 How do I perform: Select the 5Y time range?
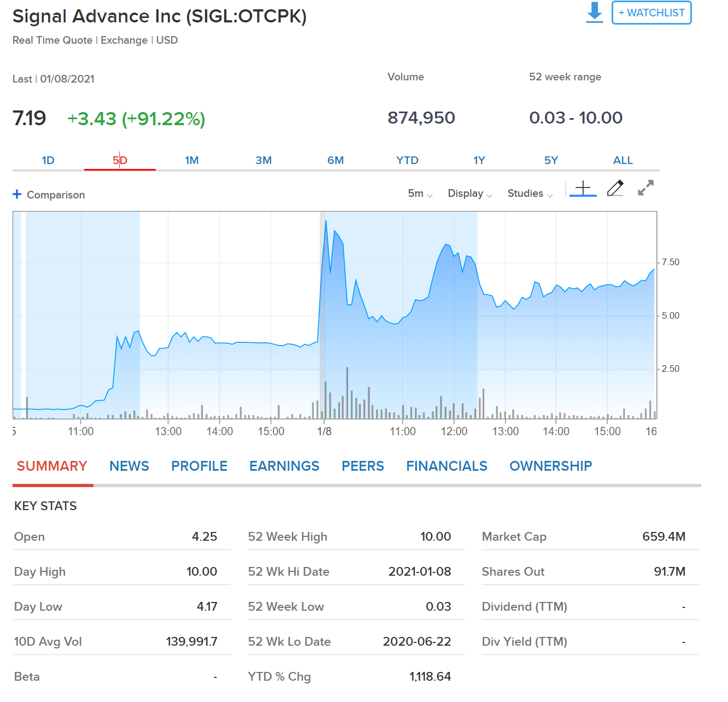[x=551, y=160]
